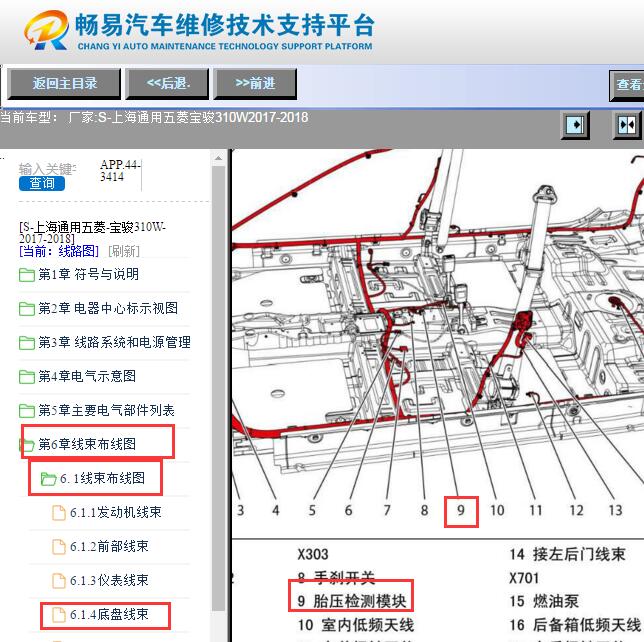Click folder icon beside 第5章主要电气部件列表
This screenshot has width=644, height=642.
(27, 411)
